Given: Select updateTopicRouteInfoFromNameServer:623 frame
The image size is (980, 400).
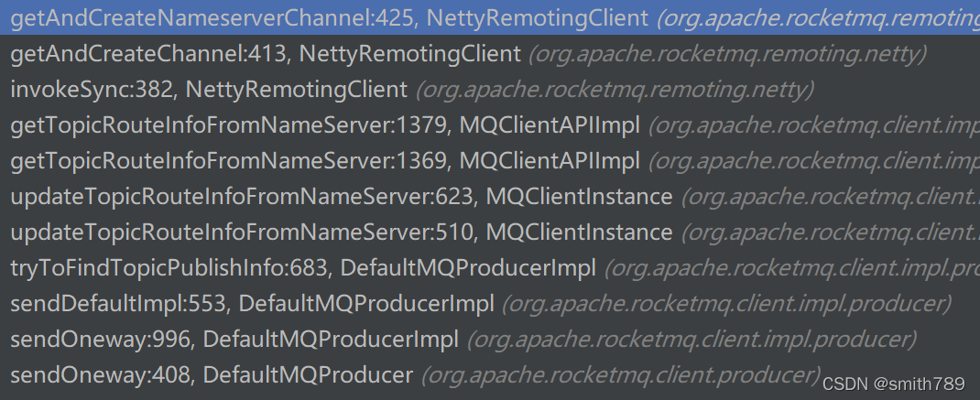Looking at the screenshot, I should click(x=490, y=197).
